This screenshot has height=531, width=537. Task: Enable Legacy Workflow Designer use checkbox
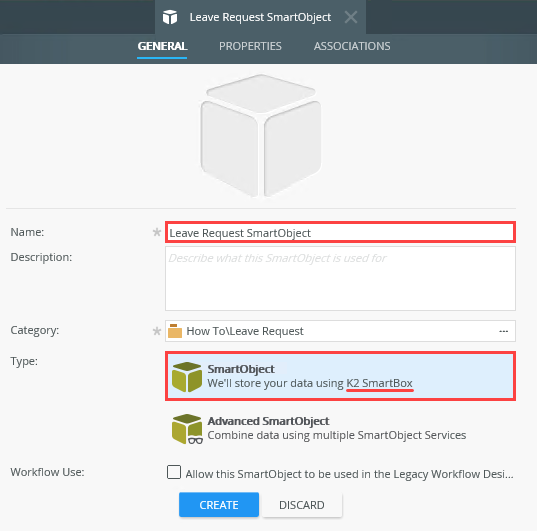click(x=174, y=472)
